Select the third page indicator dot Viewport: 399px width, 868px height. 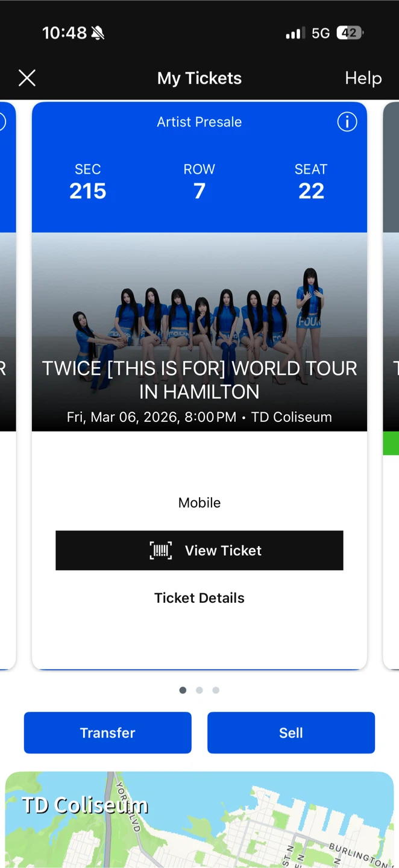(x=216, y=690)
